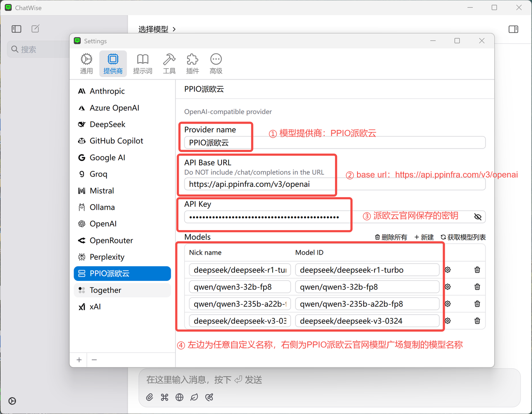Select OpenAI provider
532x414 pixels.
pyautogui.click(x=122, y=224)
